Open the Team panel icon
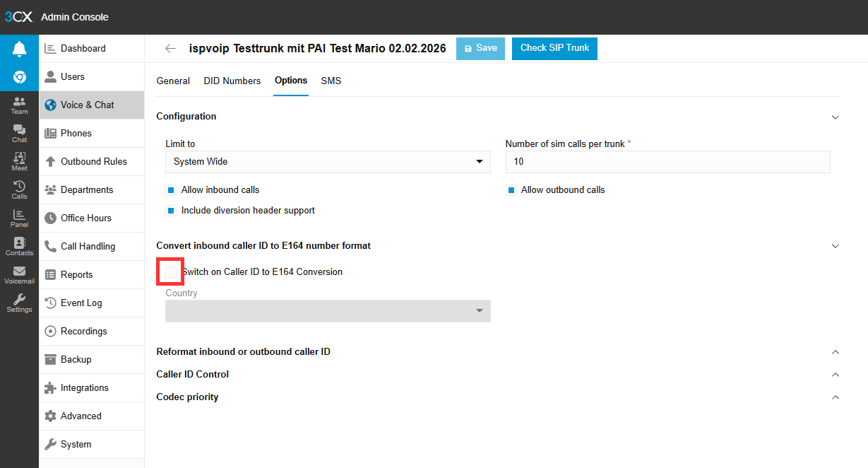 19,105
